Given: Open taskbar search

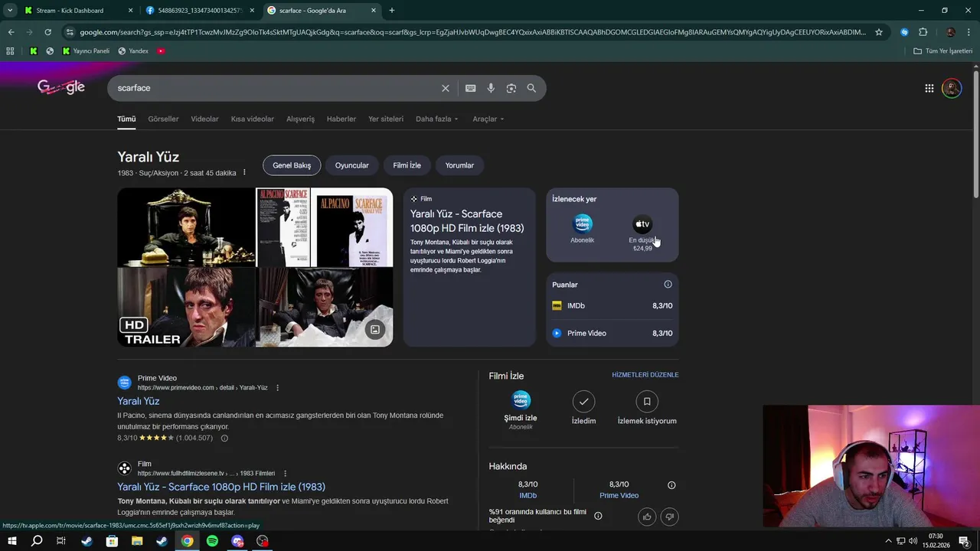Looking at the screenshot, I should coord(37,541).
